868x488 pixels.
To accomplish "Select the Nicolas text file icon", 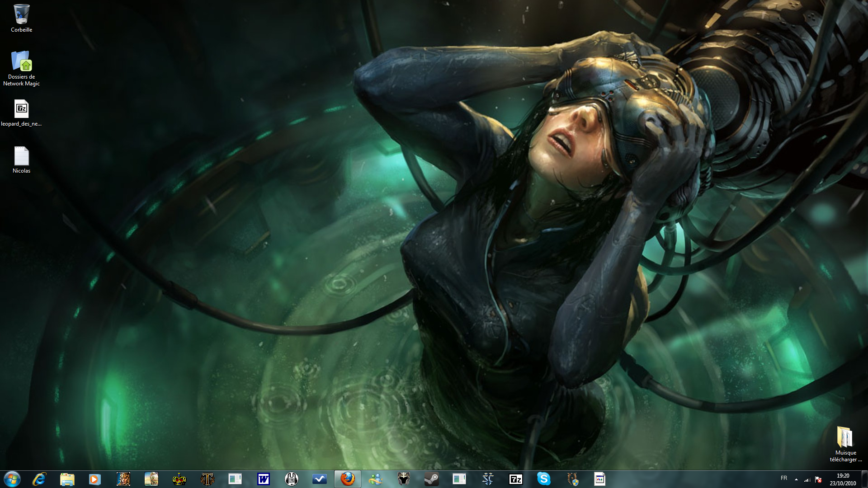I will tap(21, 160).
